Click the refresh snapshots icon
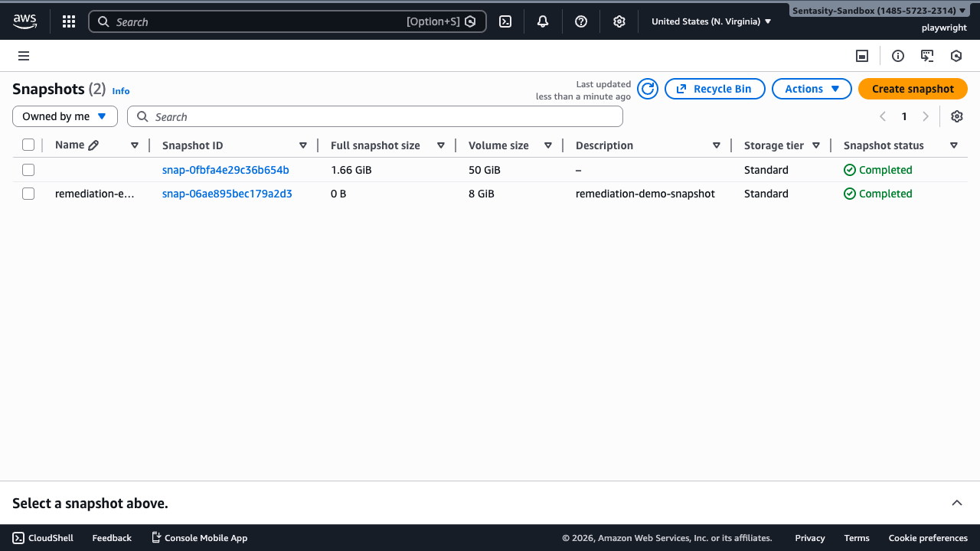 click(648, 89)
